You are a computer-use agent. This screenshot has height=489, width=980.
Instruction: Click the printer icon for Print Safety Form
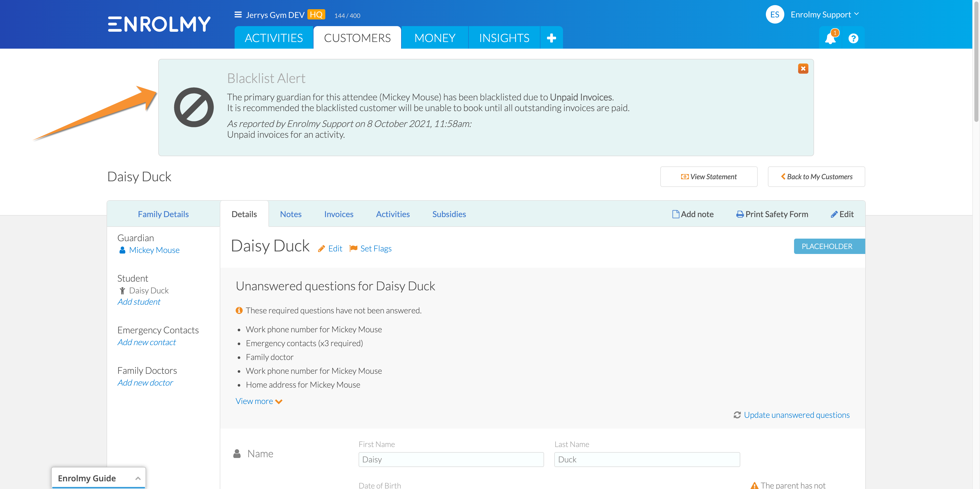pyautogui.click(x=740, y=214)
